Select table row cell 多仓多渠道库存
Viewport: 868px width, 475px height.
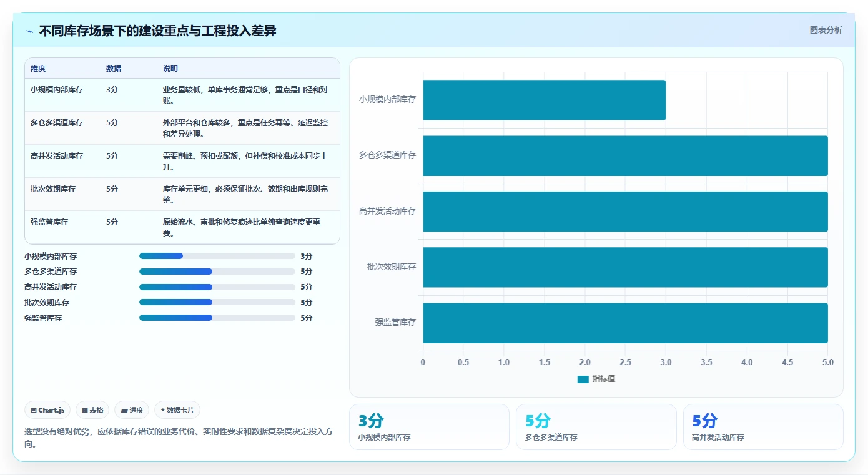click(57, 123)
